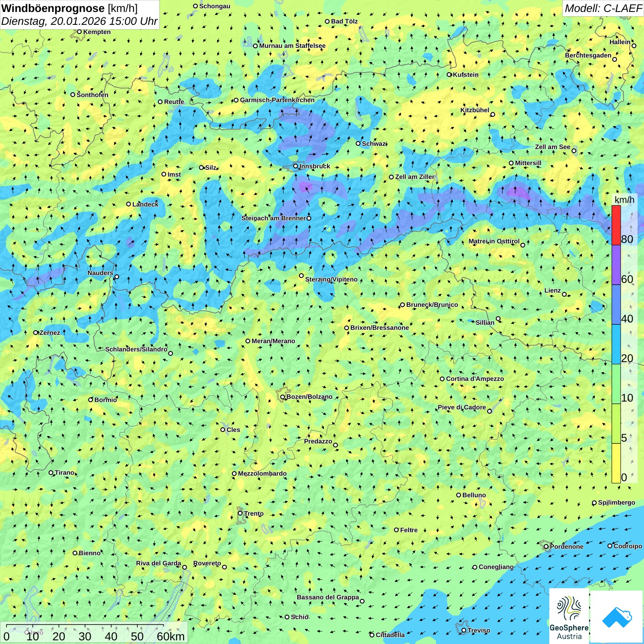Viewport: 644px width, 644px height.
Task: Click the Zernez location marker
Action: click(x=36, y=333)
